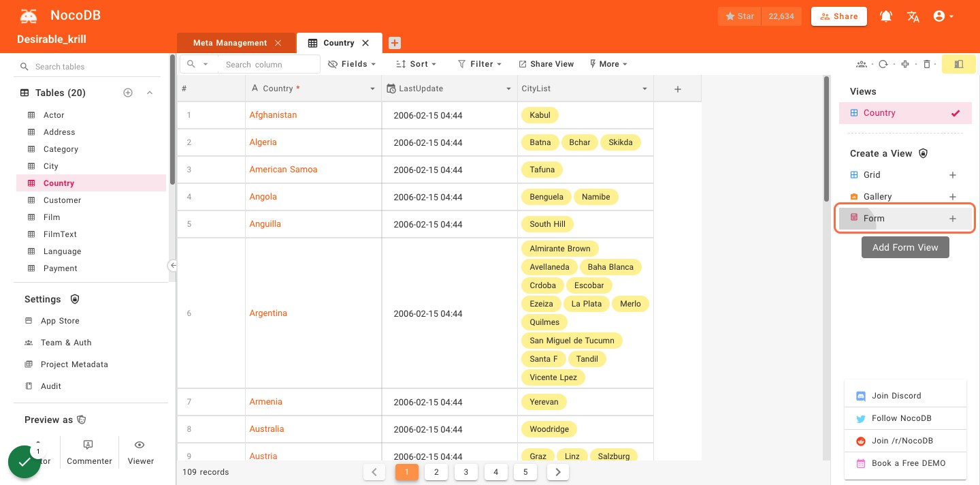Open Audit settings
980x485 pixels.
coord(91,386)
